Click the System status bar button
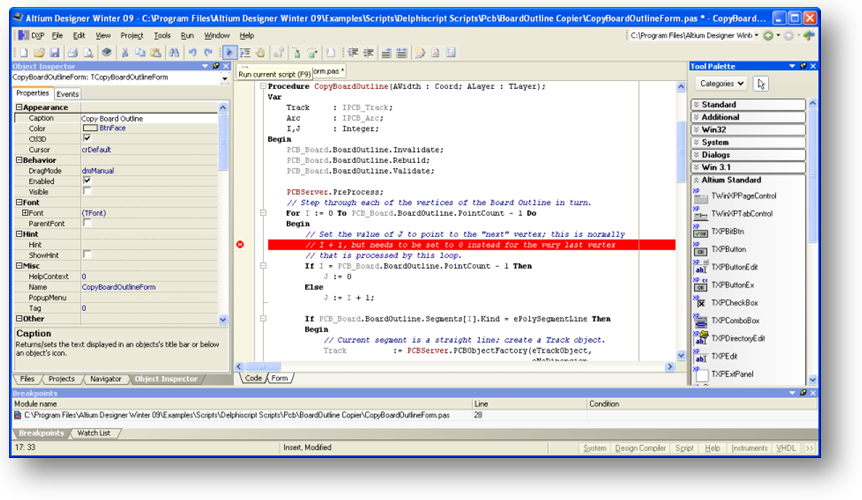Image resolution: width=862 pixels, height=500 pixels. (594, 448)
